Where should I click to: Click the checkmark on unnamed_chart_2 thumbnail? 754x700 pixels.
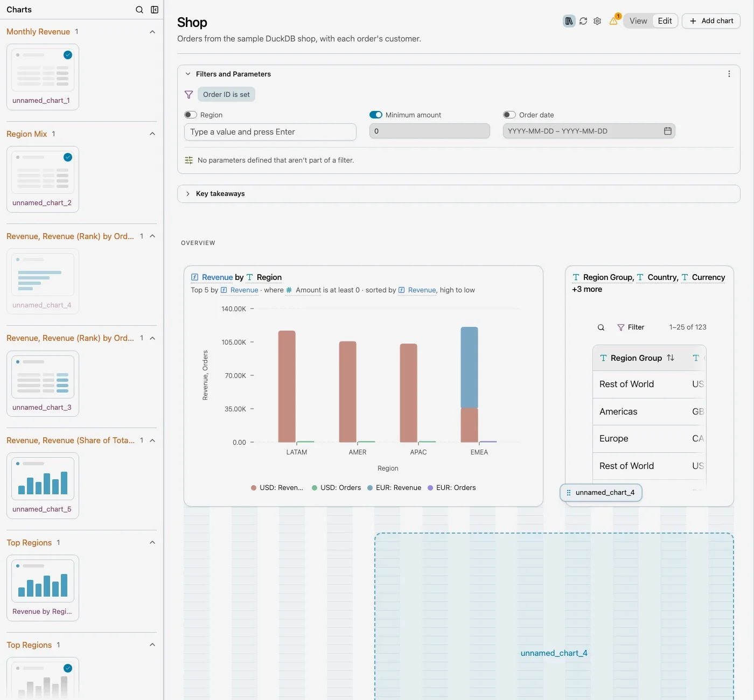coord(68,157)
